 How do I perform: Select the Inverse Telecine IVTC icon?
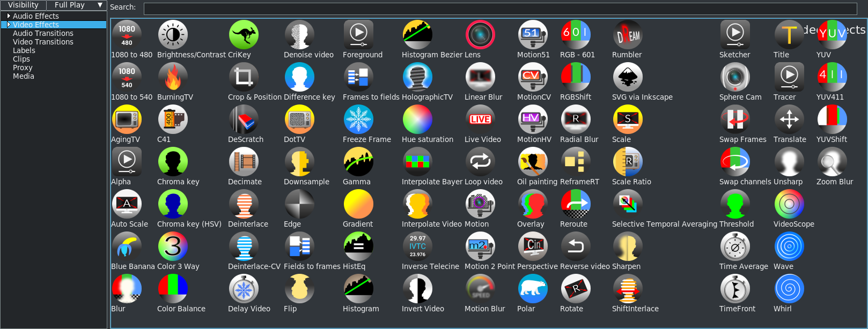coord(417,246)
